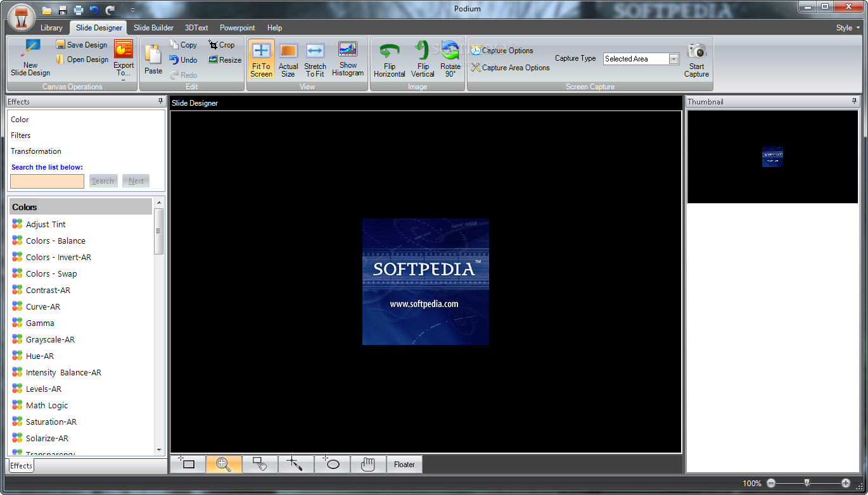Toggle Fit To Screen view
868x495 pixels.
pyautogui.click(x=261, y=60)
